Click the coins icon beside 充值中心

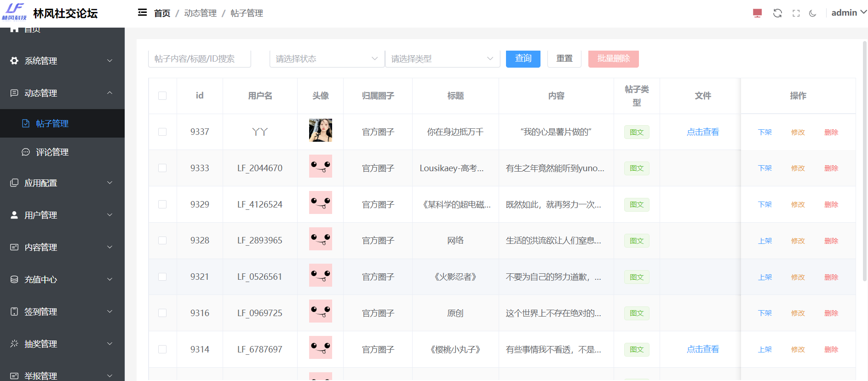coord(14,279)
